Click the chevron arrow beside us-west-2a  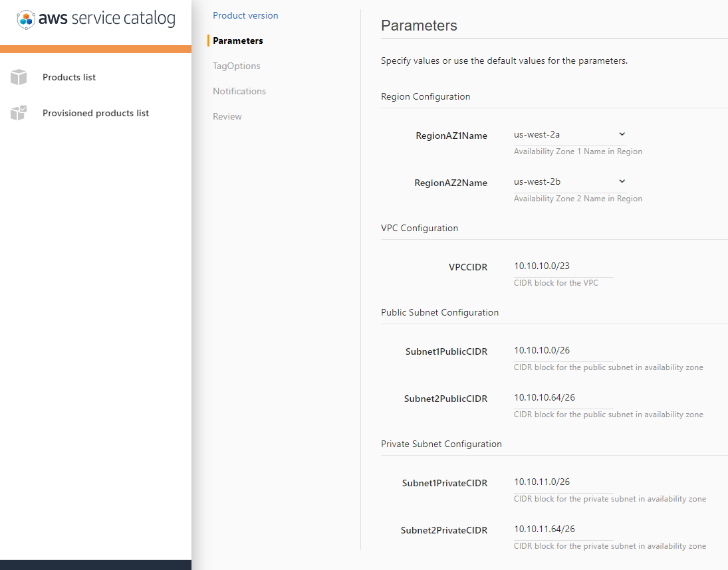pos(622,134)
